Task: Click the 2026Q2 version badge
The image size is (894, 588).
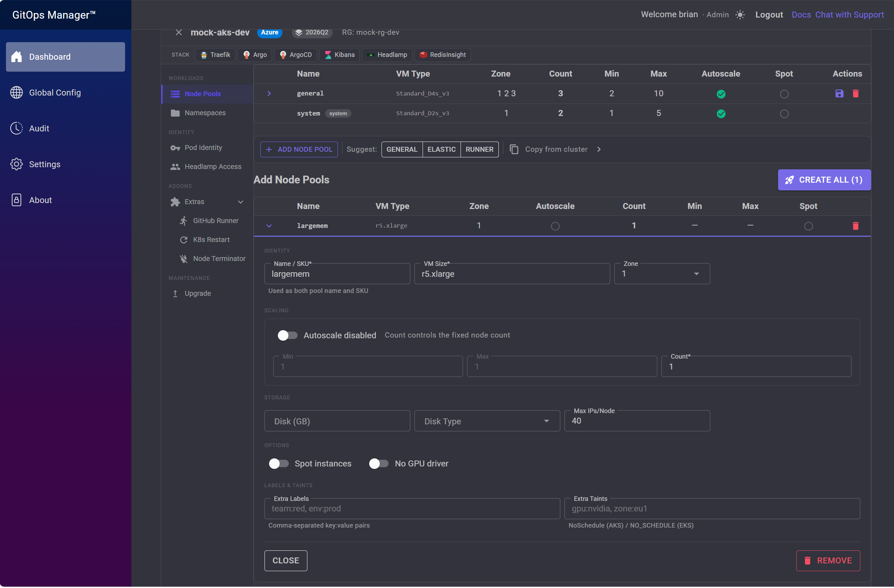Action: (312, 32)
